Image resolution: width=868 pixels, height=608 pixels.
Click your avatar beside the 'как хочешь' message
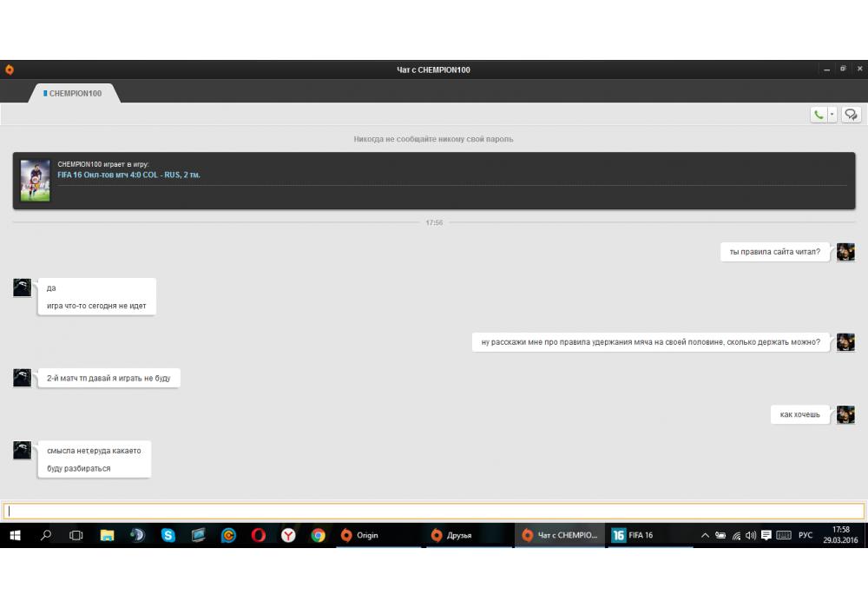pyautogui.click(x=845, y=414)
